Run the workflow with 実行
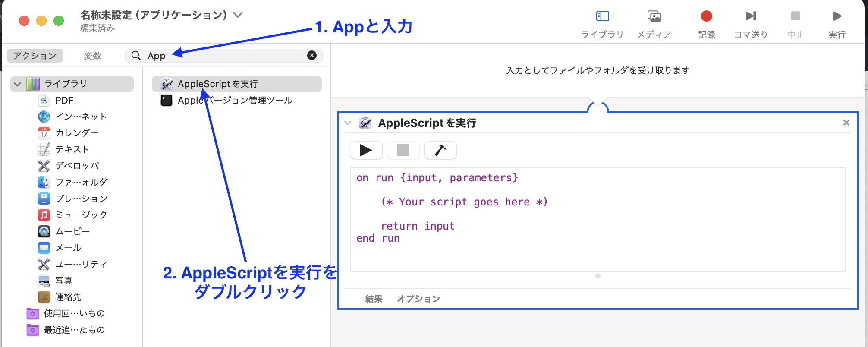Image resolution: width=868 pixels, height=347 pixels. point(837,25)
